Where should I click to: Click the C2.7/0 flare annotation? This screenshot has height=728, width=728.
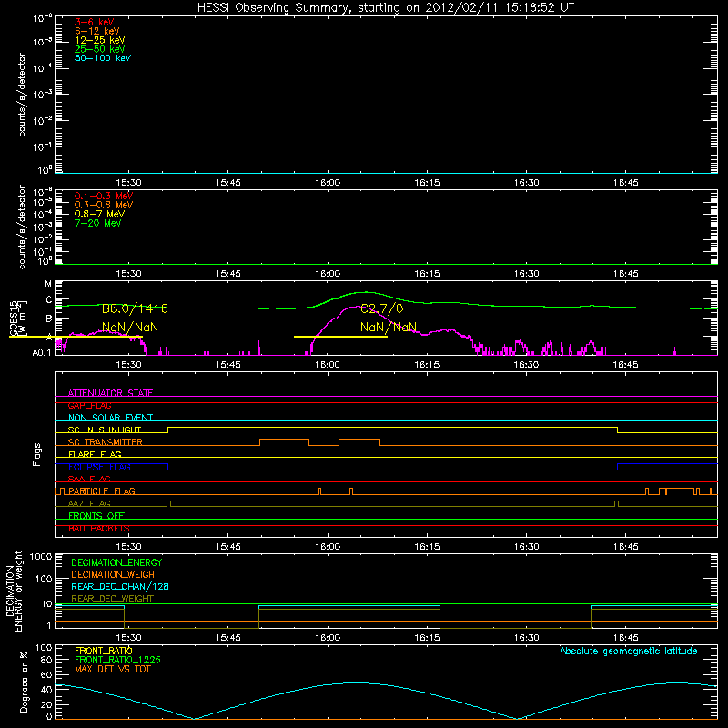pos(381,308)
